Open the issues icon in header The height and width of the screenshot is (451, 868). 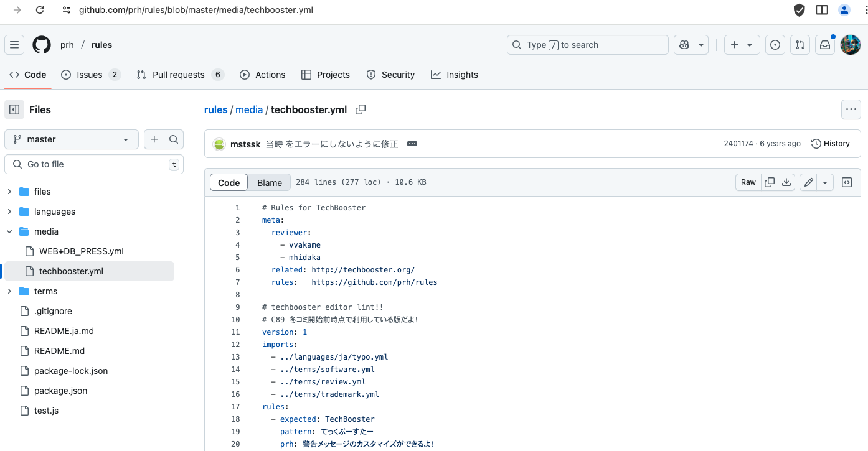[x=775, y=45]
